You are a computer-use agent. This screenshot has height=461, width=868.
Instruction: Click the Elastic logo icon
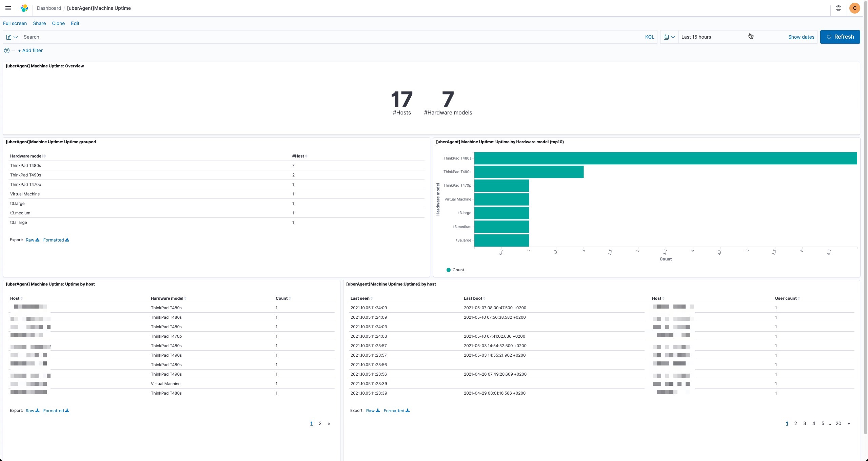[x=24, y=8]
